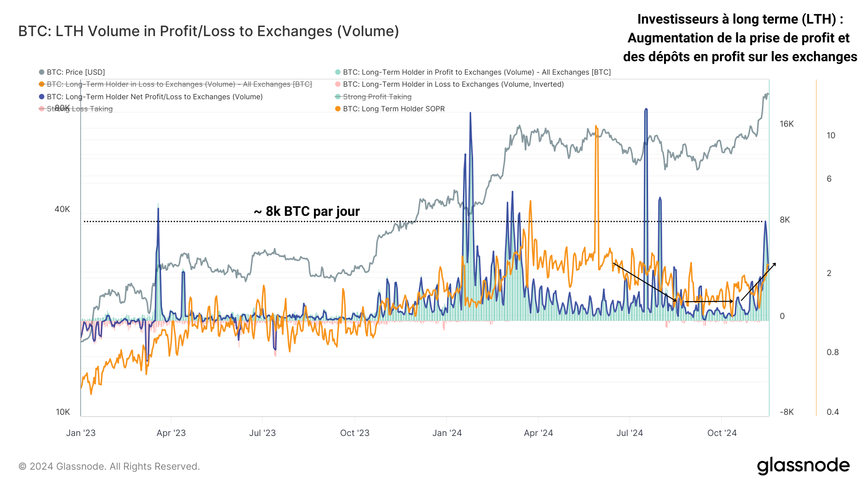Click orange swatch of struck-through Loss to Exchanges
Screen dimensions: 868x488
click(41, 84)
